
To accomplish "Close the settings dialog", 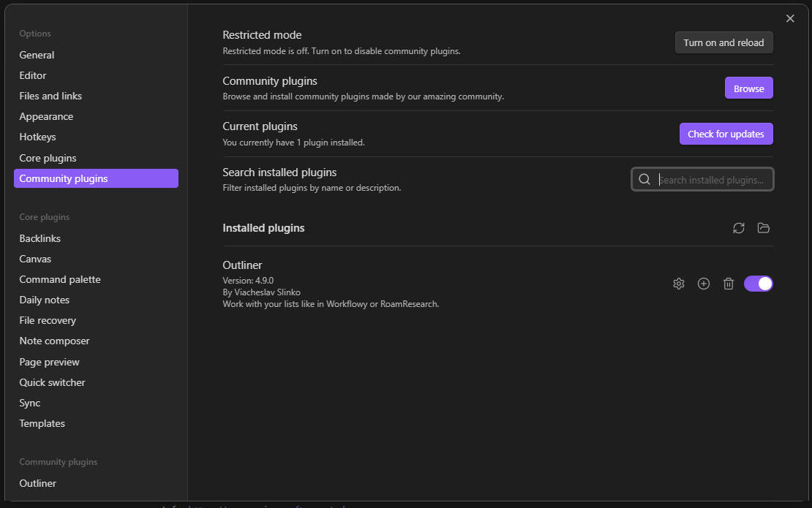I will coord(789,19).
